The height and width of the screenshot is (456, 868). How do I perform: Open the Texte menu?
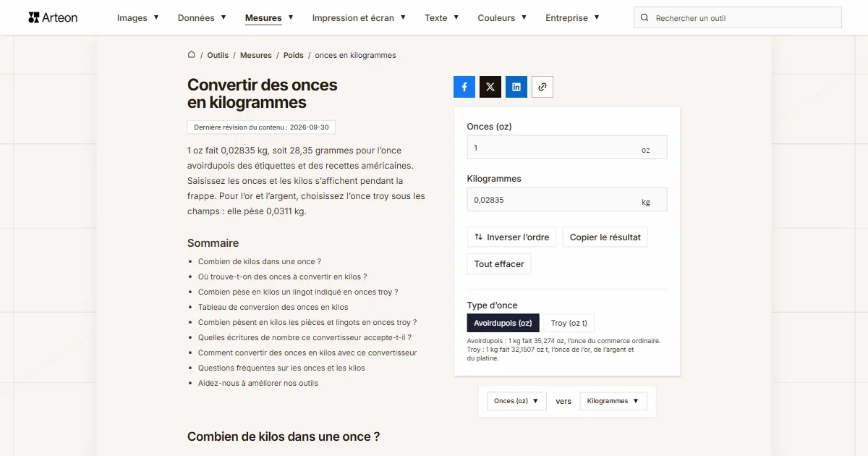pyautogui.click(x=441, y=18)
